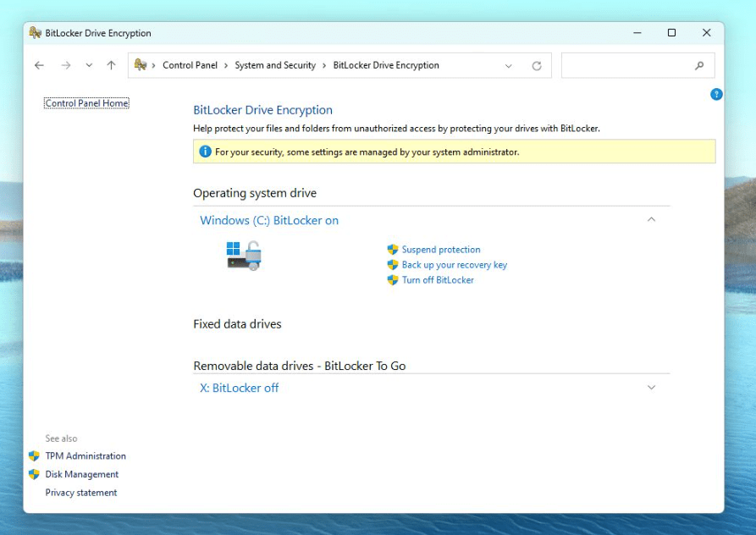The image size is (756, 535).
Task: Click BitLocker Drive Encryption breadcrumb segment
Action: click(386, 65)
